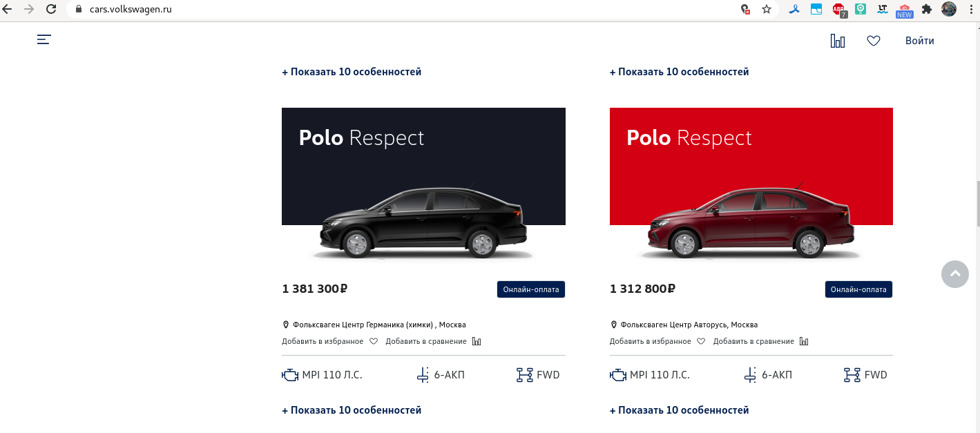Toggle favorite heart for the red Polo
This screenshot has height=433, width=980.
click(701, 341)
